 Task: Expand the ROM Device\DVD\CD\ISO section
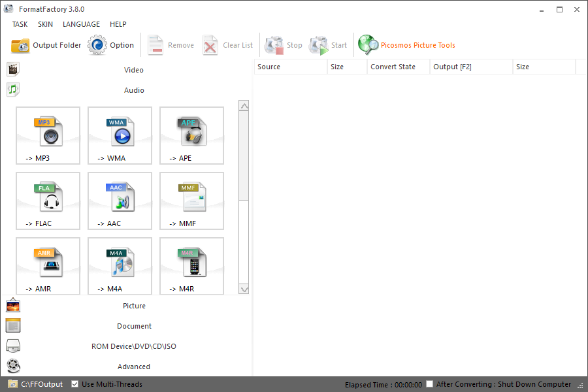coord(133,346)
